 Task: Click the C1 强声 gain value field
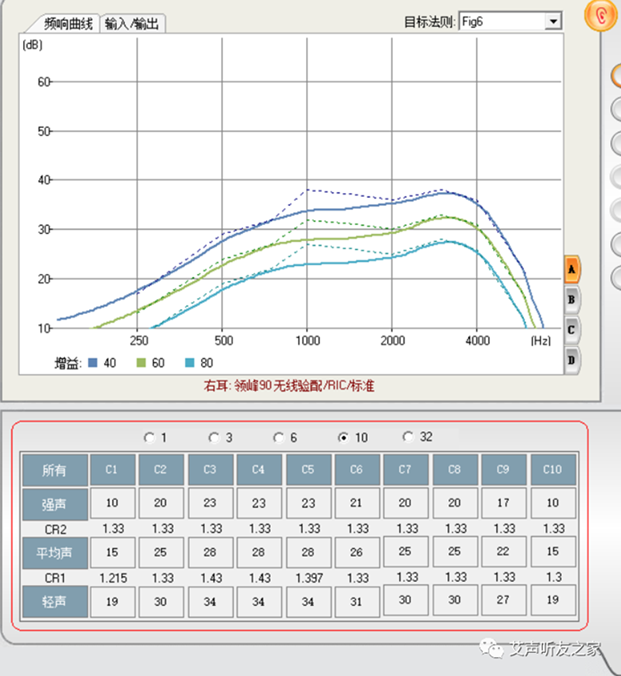coord(112,503)
